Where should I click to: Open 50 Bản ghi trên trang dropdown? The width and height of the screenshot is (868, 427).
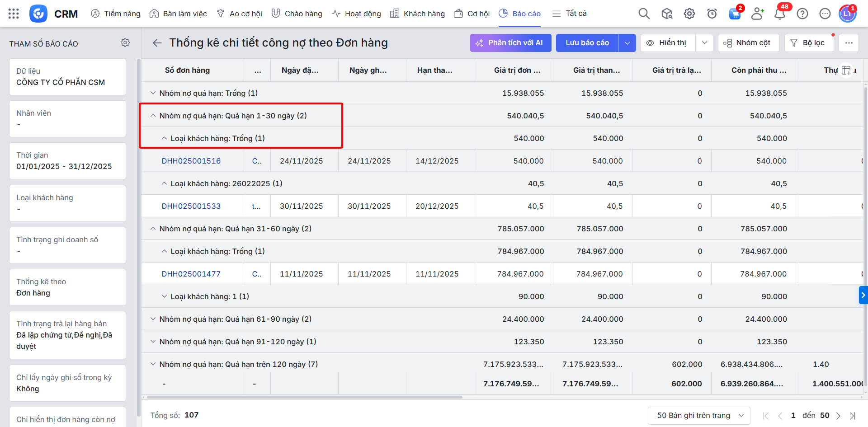698,415
